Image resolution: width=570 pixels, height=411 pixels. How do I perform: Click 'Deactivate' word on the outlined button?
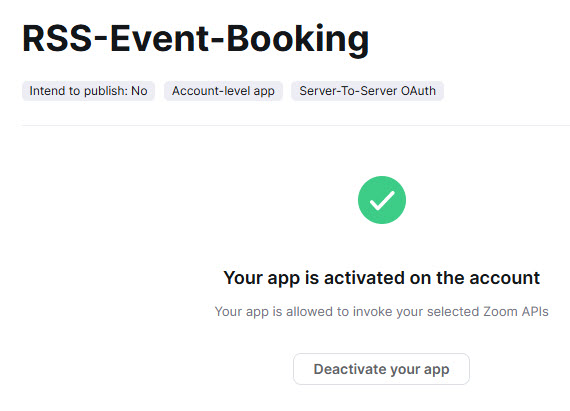point(350,369)
